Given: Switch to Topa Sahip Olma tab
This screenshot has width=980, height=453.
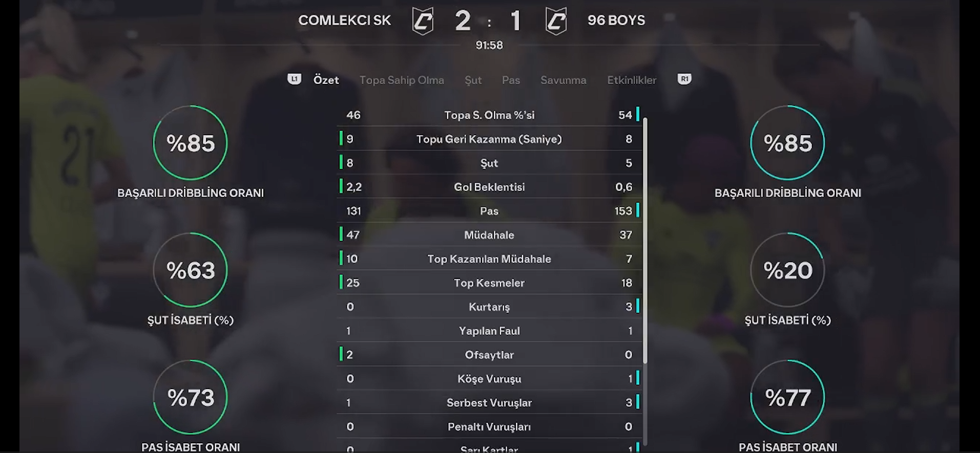Looking at the screenshot, I should pyautogui.click(x=402, y=80).
